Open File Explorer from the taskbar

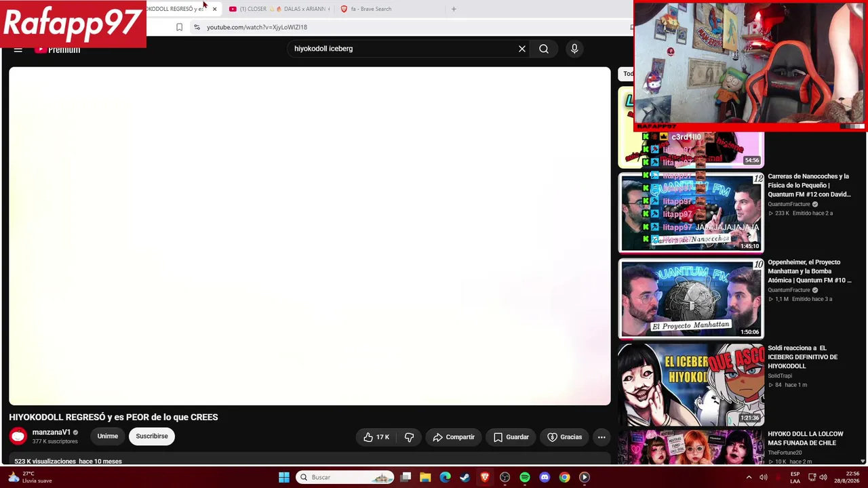(425, 477)
